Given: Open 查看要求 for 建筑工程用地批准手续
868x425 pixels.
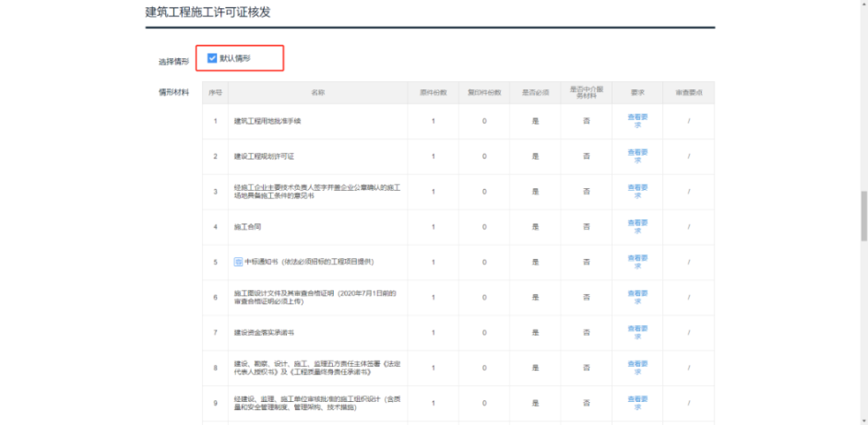Looking at the screenshot, I should tap(637, 121).
